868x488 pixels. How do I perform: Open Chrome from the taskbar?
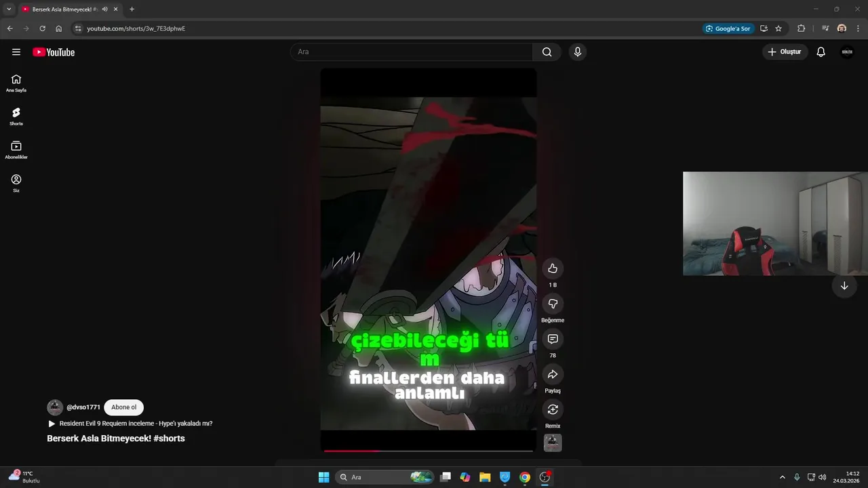(524, 477)
